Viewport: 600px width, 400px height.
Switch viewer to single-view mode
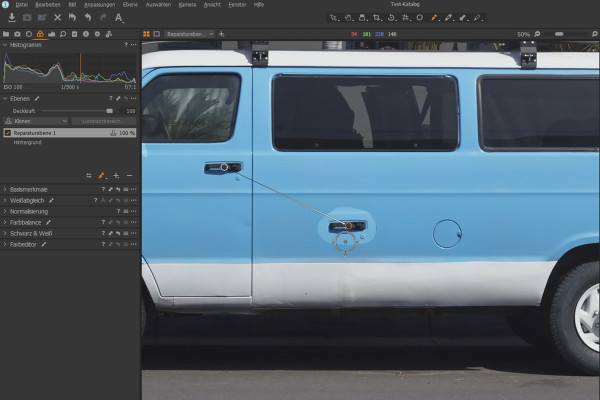pyautogui.click(x=157, y=34)
